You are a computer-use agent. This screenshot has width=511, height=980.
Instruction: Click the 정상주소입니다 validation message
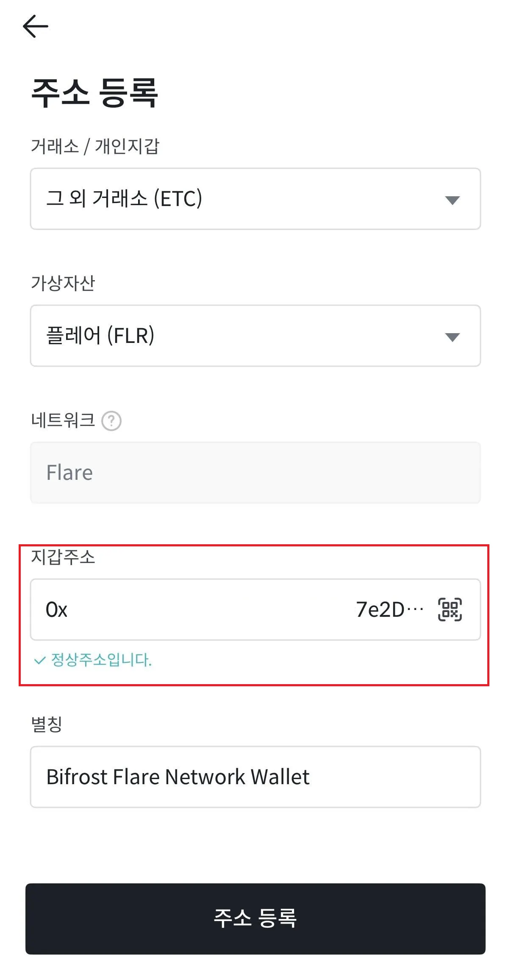click(x=101, y=660)
